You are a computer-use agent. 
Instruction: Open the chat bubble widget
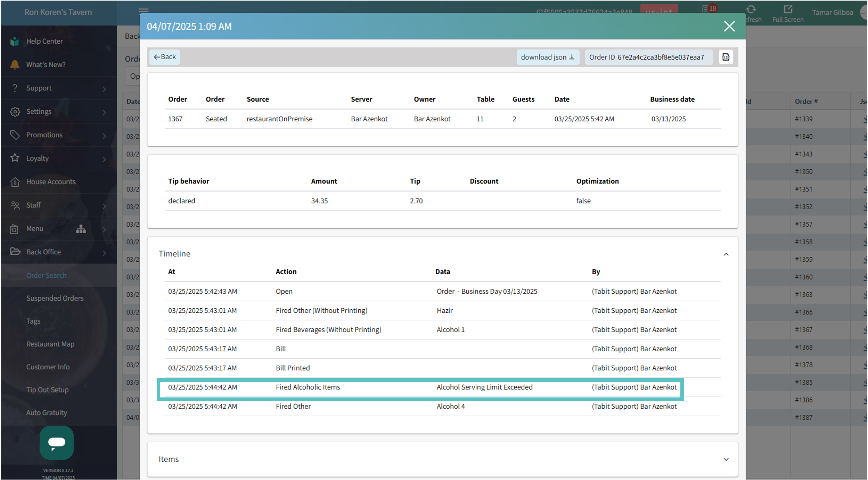click(57, 442)
